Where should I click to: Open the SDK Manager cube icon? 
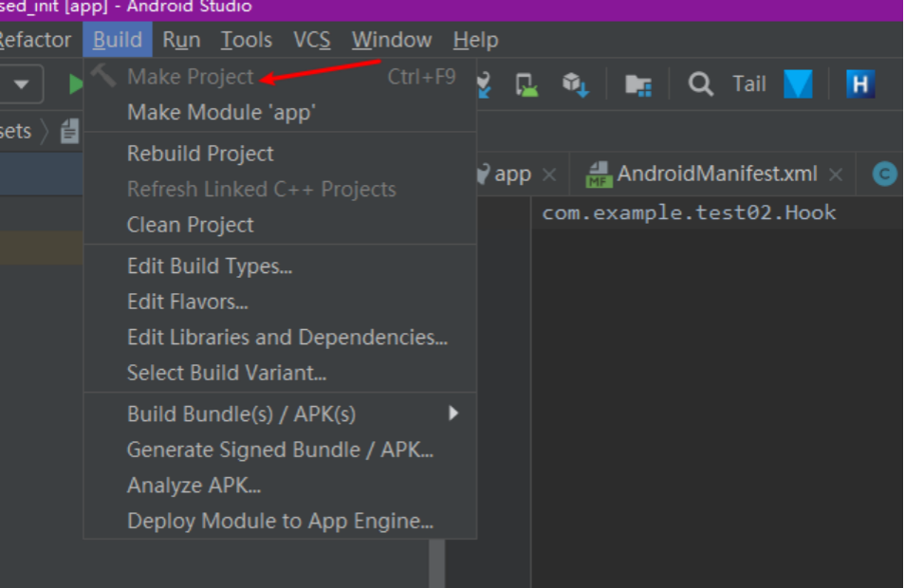[x=575, y=84]
